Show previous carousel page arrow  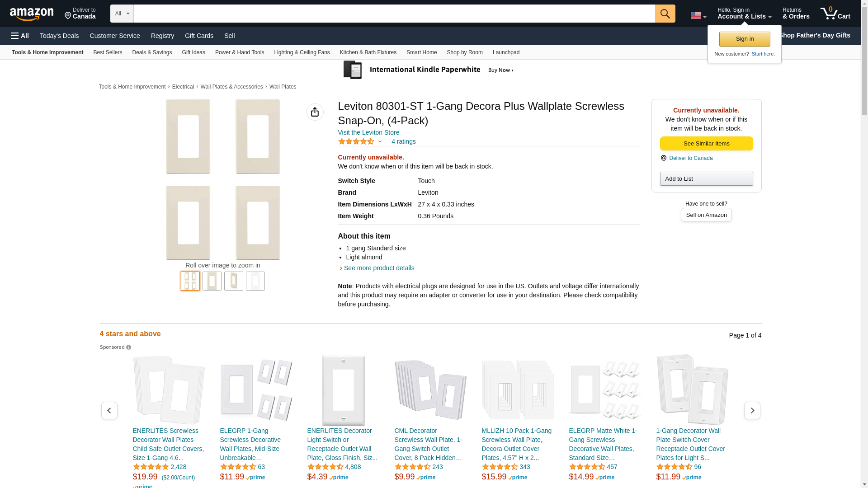109,410
